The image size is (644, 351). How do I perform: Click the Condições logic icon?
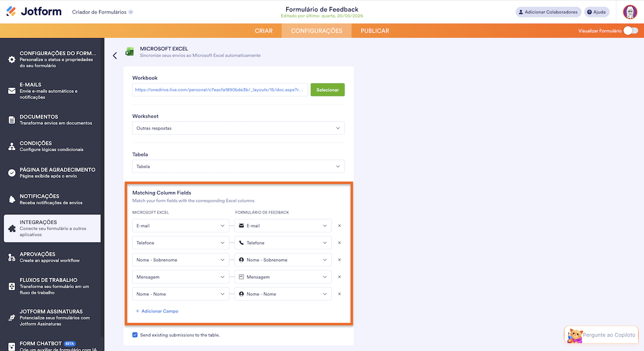(12, 146)
